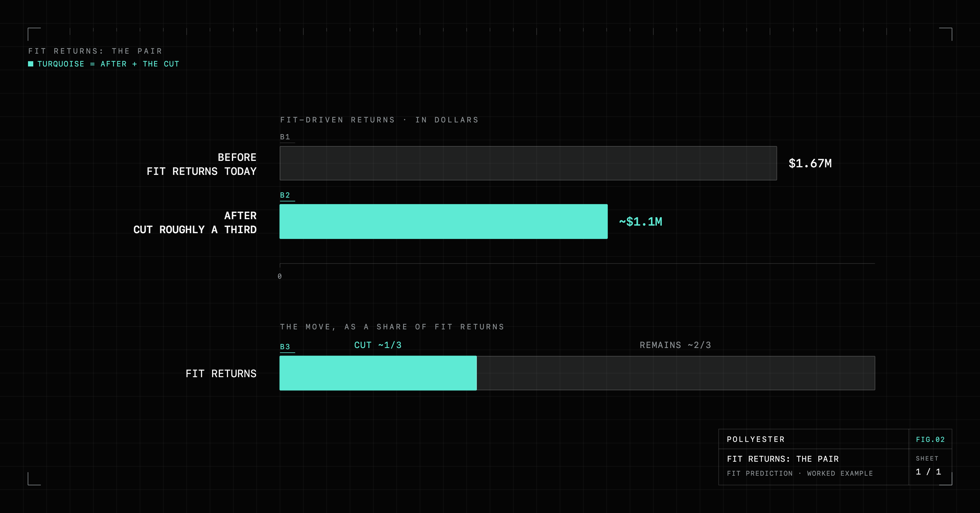Click the ~$1.1M value label
This screenshot has width=980, height=513.
[641, 221]
